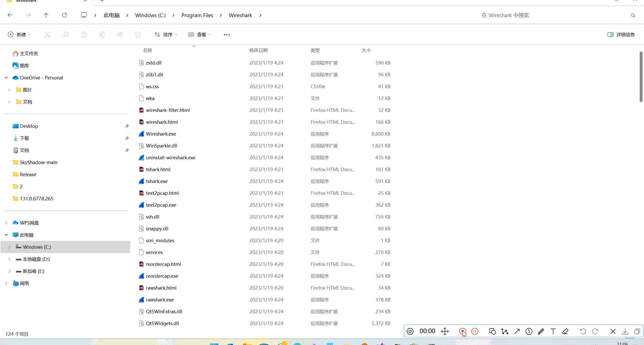The height and width of the screenshot is (345, 644).
Task: Open the 新建 new item menu
Action: [x=19, y=34]
